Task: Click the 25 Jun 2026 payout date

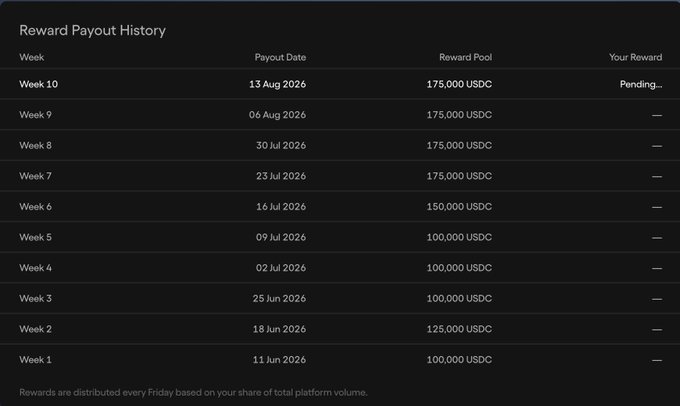Action: (279, 298)
